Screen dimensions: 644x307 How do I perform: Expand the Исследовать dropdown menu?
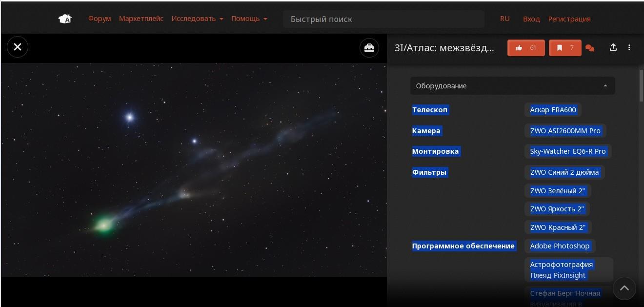click(197, 19)
